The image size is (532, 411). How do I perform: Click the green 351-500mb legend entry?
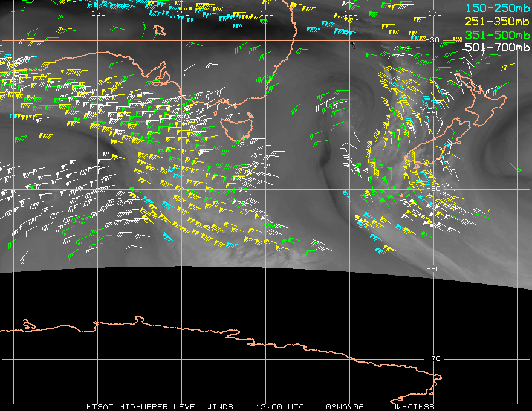tap(497, 35)
